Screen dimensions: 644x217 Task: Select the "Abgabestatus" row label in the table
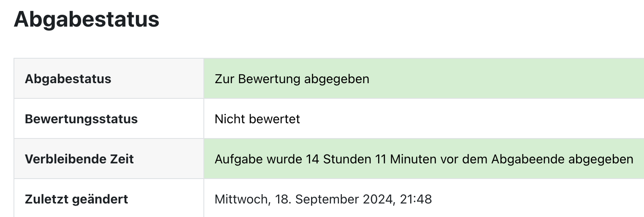(x=68, y=79)
